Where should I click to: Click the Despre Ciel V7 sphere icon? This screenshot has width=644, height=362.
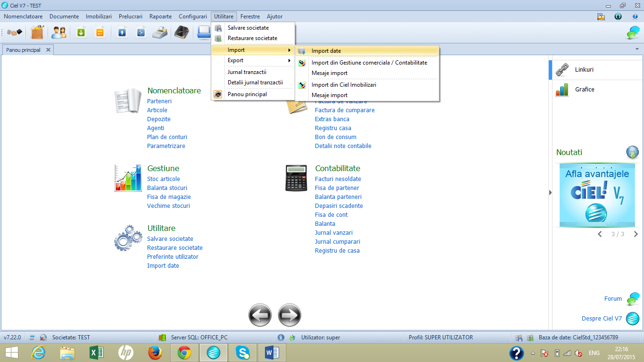point(633,319)
